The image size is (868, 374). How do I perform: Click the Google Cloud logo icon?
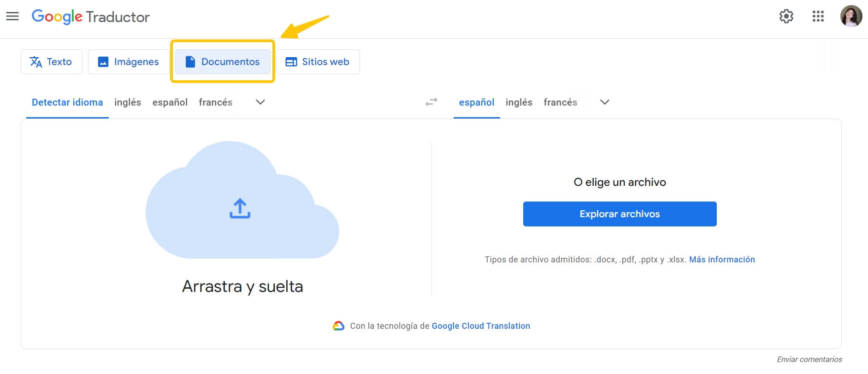pos(338,326)
